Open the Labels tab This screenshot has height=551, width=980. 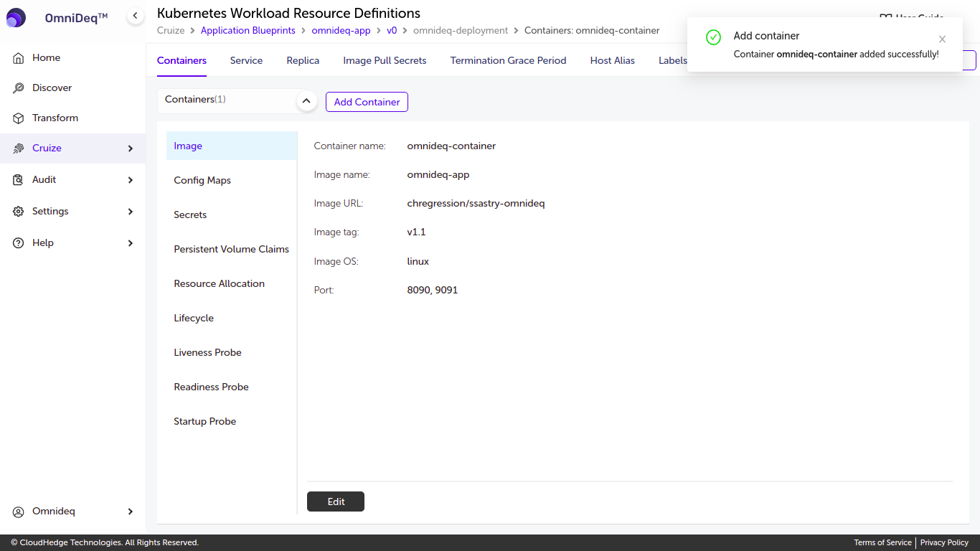(x=672, y=60)
